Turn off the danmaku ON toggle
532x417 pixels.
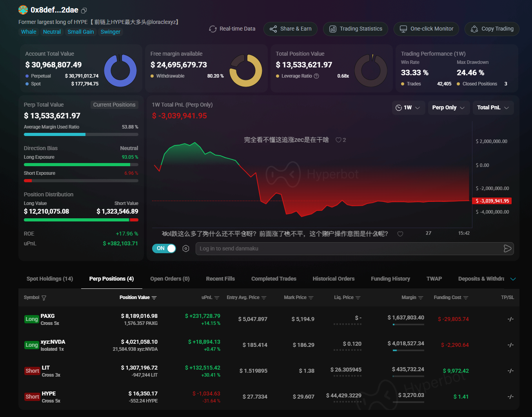164,248
